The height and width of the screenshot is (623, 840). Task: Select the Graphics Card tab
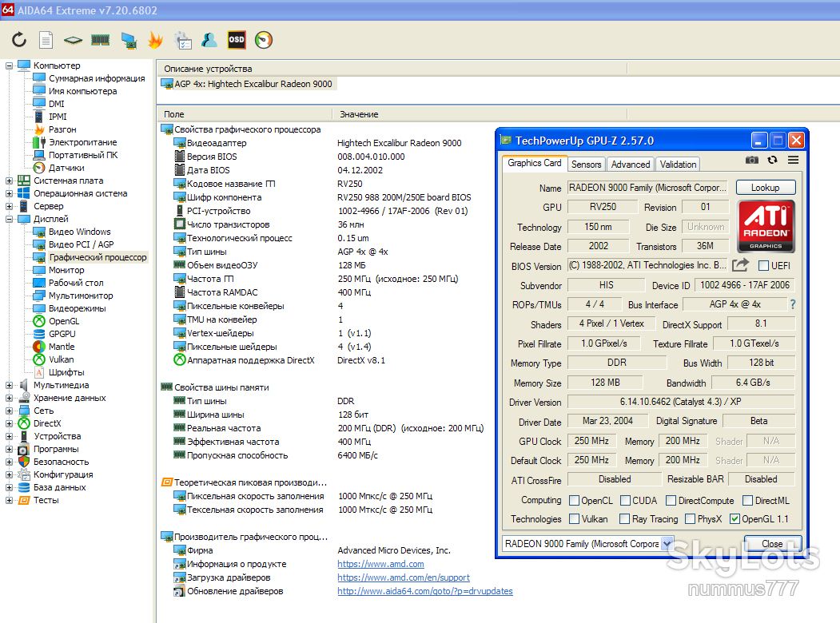coord(534,163)
